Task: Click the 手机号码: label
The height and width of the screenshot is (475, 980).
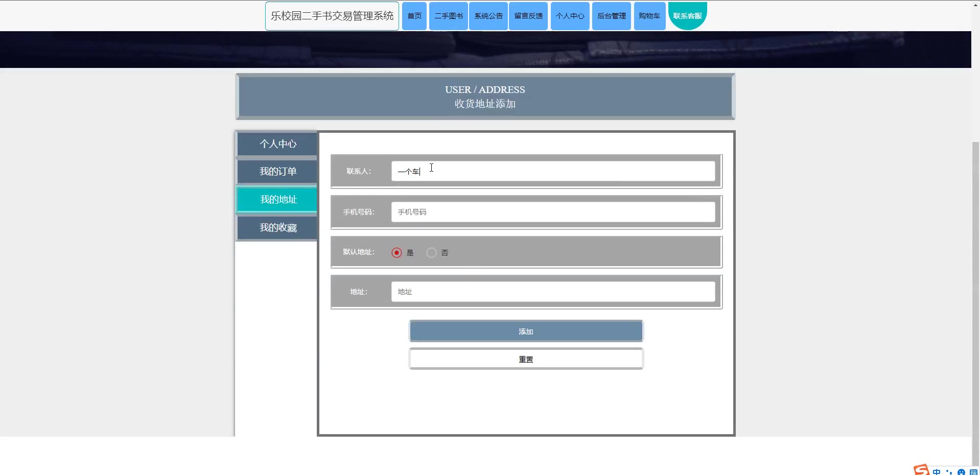Action: [359, 212]
